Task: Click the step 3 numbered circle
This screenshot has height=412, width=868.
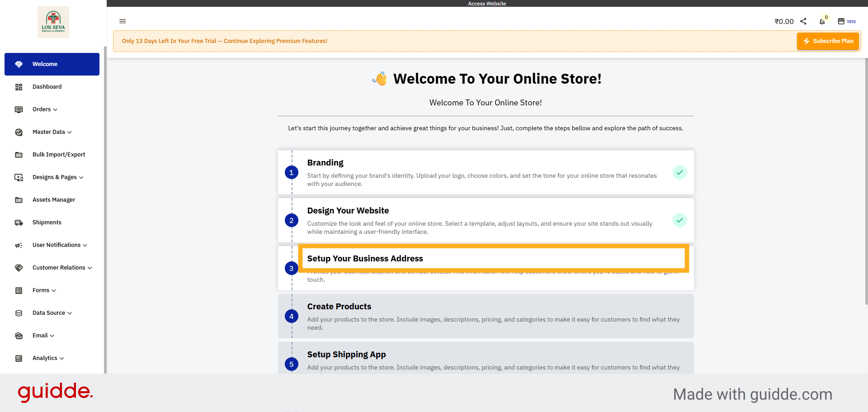Action: (291, 268)
